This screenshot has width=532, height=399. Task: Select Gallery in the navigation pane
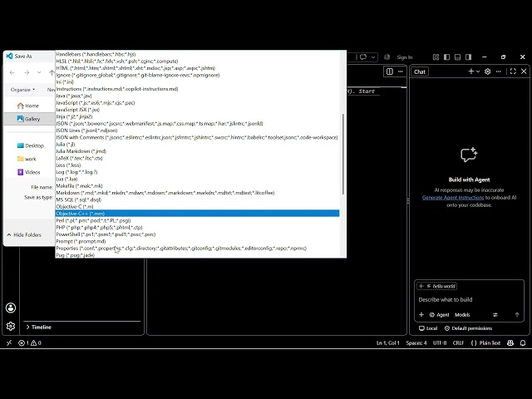tap(28, 119)
